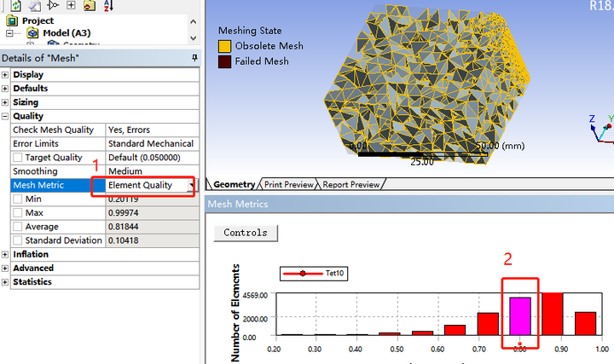Check the Standard Deviation checkbox
Image resolution: width=614 pixels, height=364 pixels.
pyautogui.click(x=18, y=240)
